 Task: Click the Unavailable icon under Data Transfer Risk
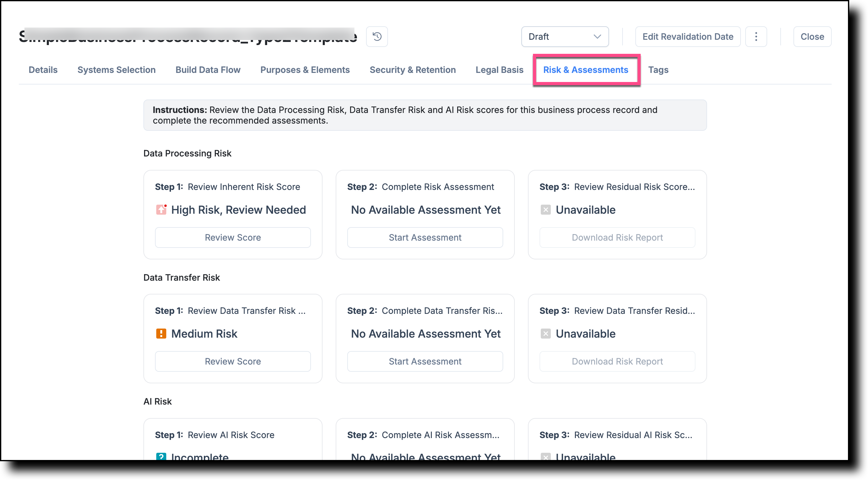545,334
